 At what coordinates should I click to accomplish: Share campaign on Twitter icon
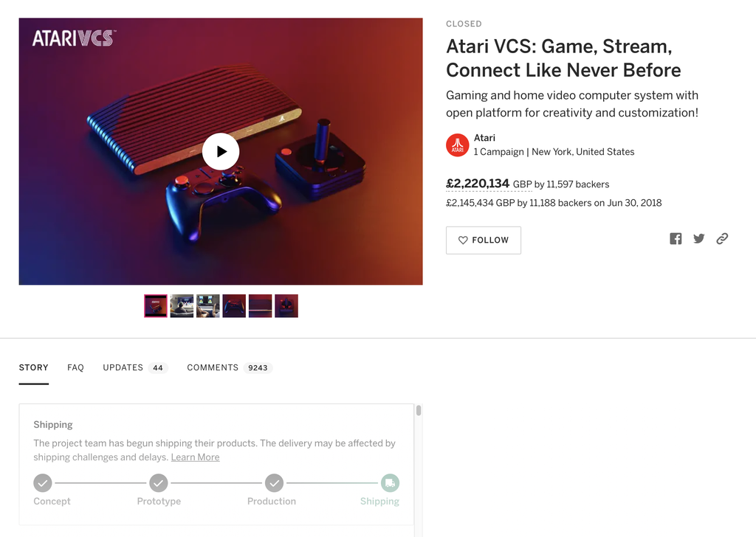coord(698,238)
